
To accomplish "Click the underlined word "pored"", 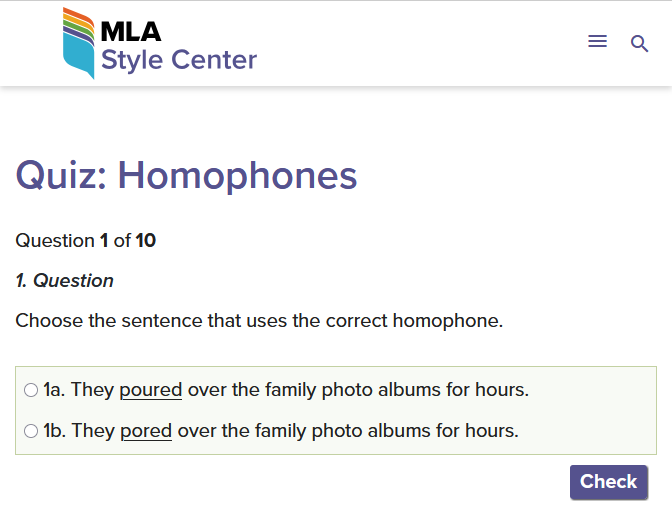I will pyautogui.click(x=146, y=432).
